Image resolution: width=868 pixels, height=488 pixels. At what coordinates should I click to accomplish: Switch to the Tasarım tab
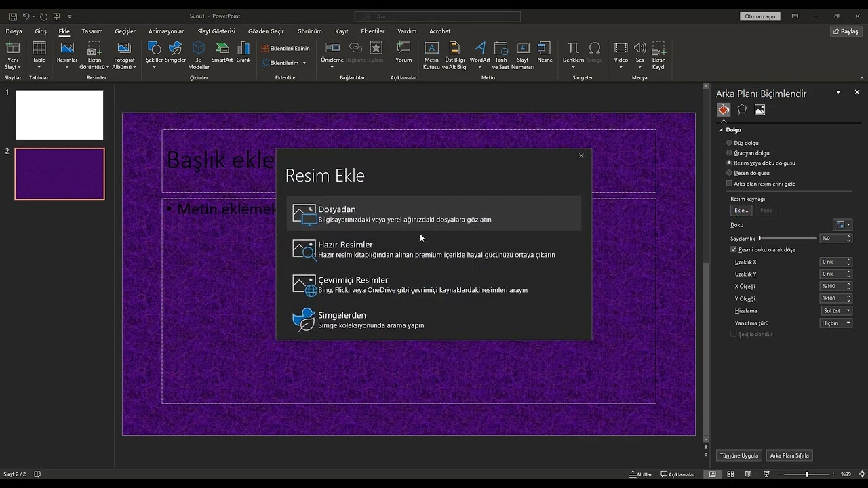92,31
